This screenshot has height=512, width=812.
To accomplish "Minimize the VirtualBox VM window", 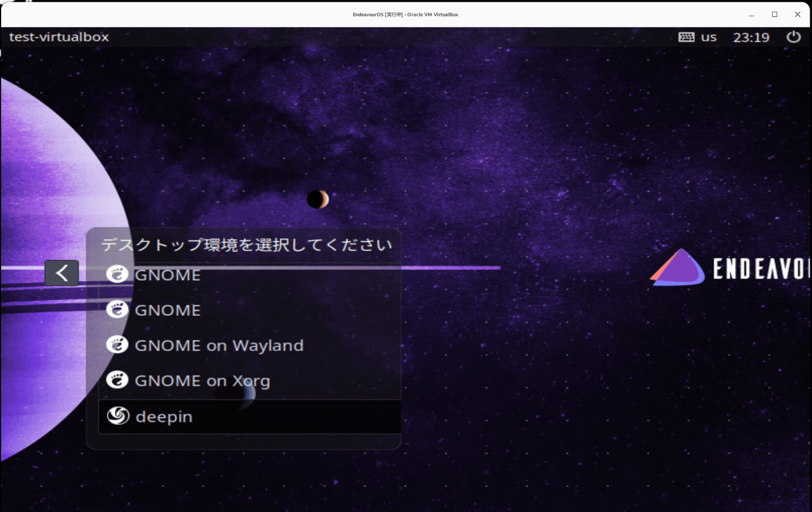I will click(x=751, y=15).
